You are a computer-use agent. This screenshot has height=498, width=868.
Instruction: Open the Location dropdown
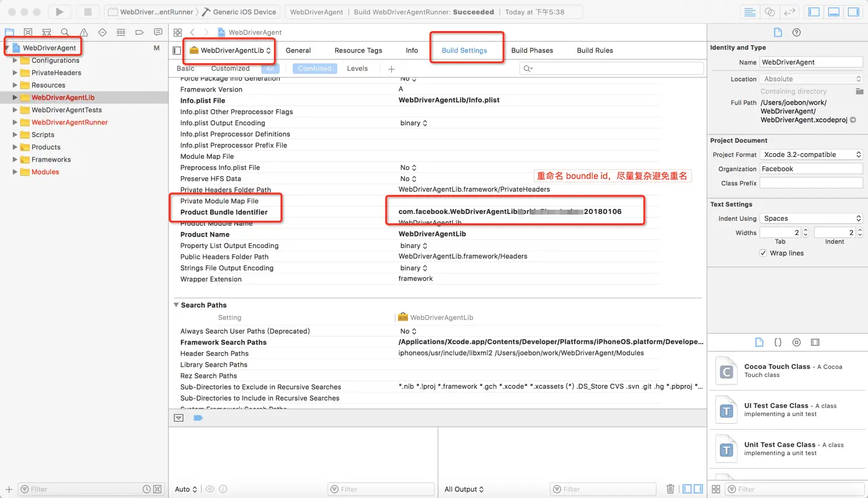[812, 79]
